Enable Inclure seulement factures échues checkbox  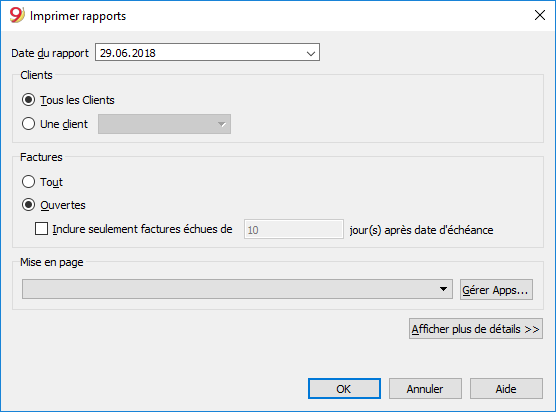tap(41, 229)
